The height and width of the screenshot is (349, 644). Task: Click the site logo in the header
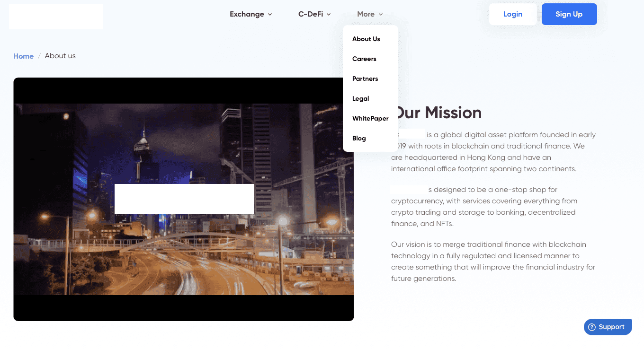56,17
